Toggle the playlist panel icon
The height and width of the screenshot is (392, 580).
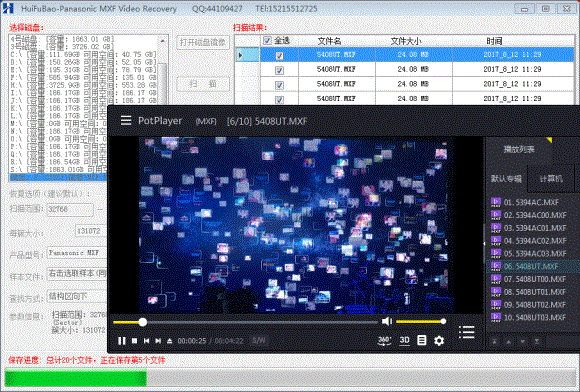467,332
